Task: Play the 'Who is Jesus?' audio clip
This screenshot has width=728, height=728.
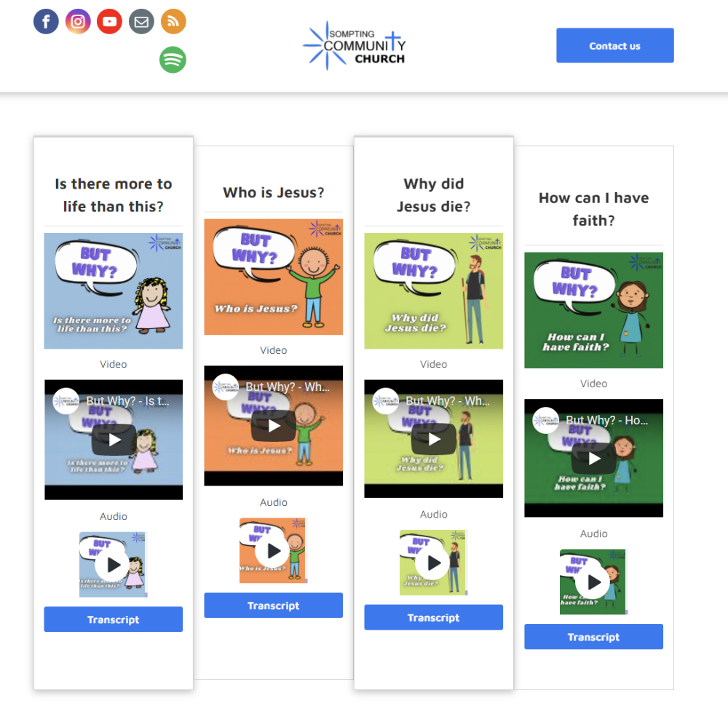Action: pyautogui.click(x=272, y=550)
